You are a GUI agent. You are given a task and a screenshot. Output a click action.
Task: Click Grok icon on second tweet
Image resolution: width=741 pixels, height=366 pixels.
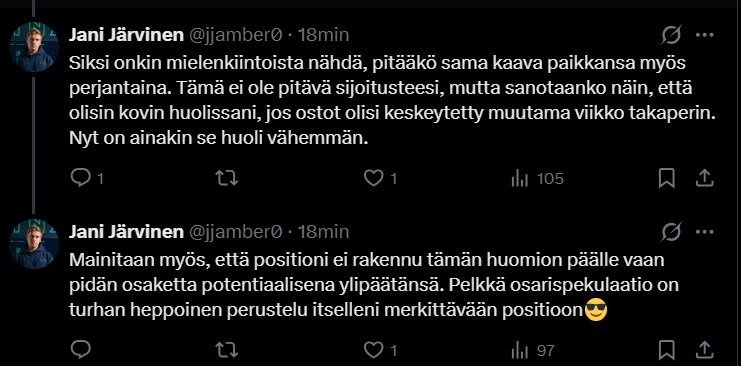tap(672, 232)
